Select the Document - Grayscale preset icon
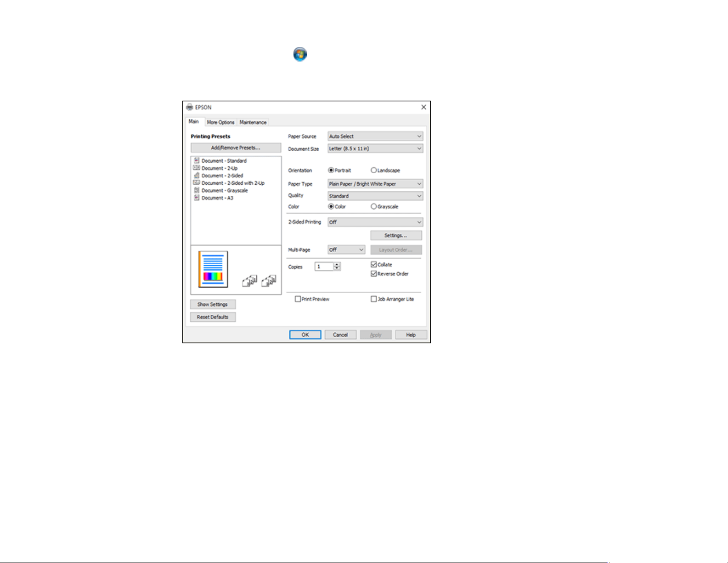 click(197, 190)
